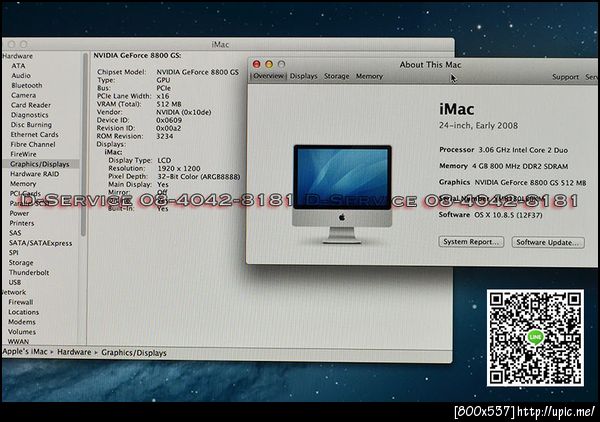Select Card Reader in sidebar

click(31, 105)
